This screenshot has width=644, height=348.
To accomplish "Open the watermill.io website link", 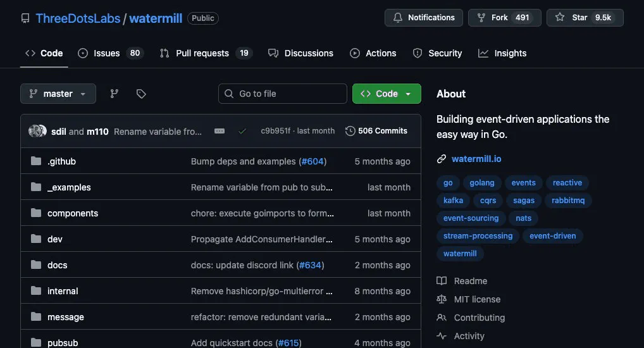I will [476, 159].
